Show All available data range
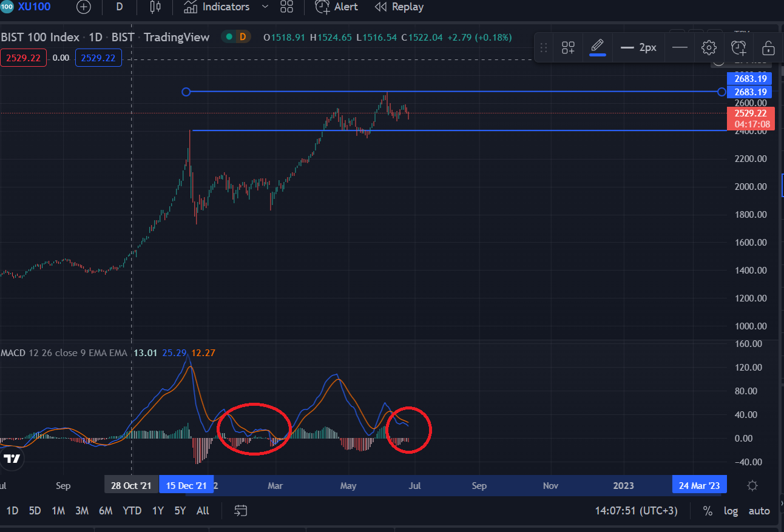This screenshot has width=784, height=532. 203,511
